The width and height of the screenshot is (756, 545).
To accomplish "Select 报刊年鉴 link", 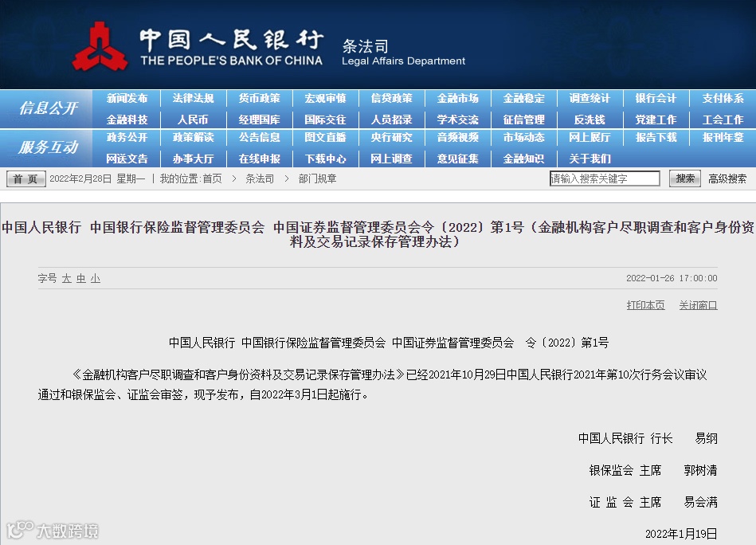I will click(x=723, y=138).
